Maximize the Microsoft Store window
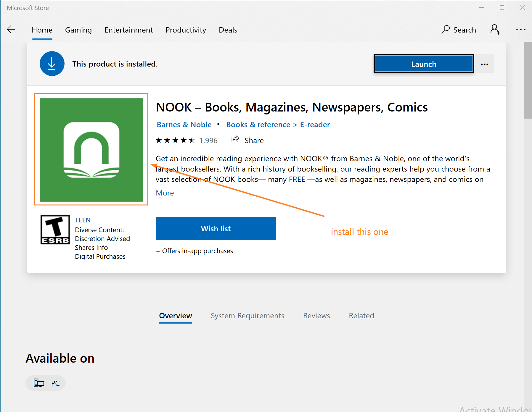Screen dimensions: 532x412 [x=502, y=8]
